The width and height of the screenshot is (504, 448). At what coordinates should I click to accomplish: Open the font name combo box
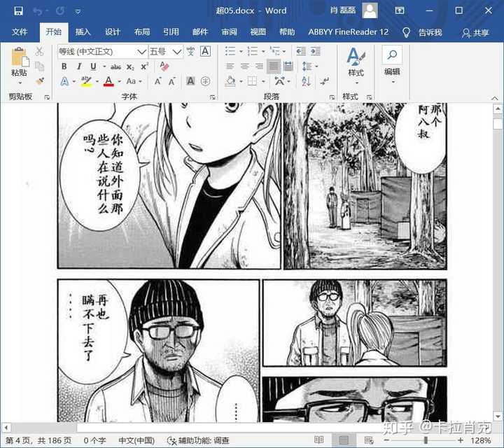(x=102, y=51)
